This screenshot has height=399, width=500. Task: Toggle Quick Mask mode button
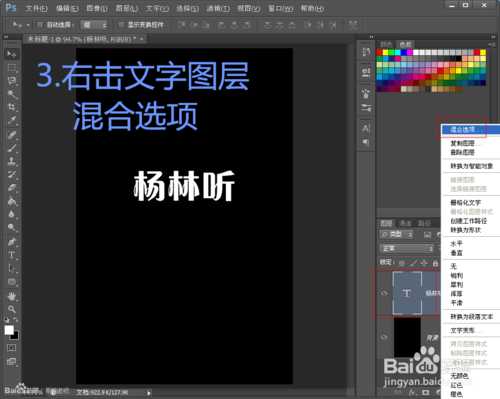[x=12, y=348]
